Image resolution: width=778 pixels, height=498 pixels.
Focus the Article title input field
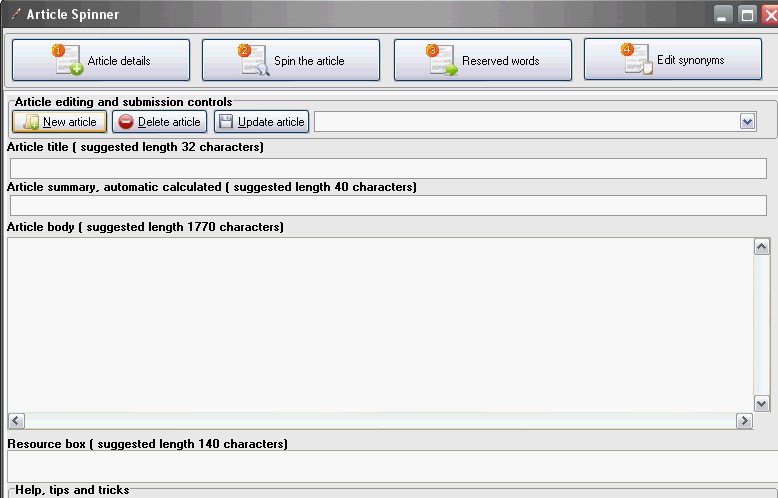[389, 169]
